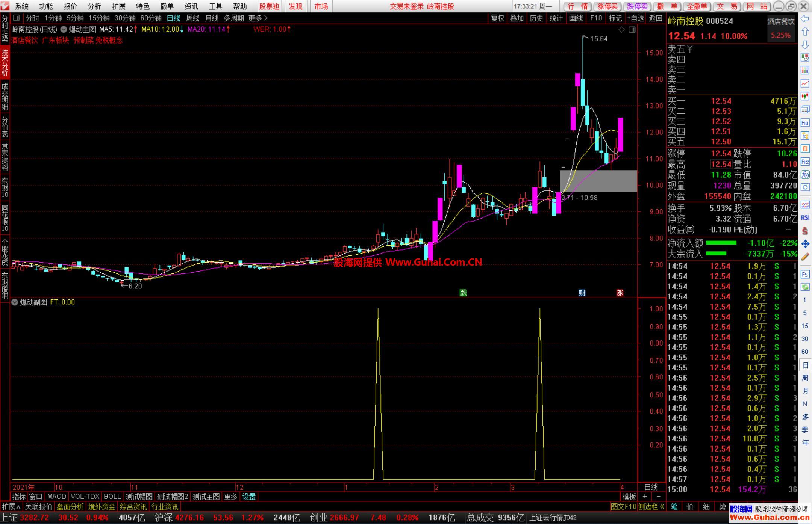This screenshot has width=812, height=524.
Task: Click the 股票池 stock pool button
Action: pyautogui.click(x=269, y=6)
